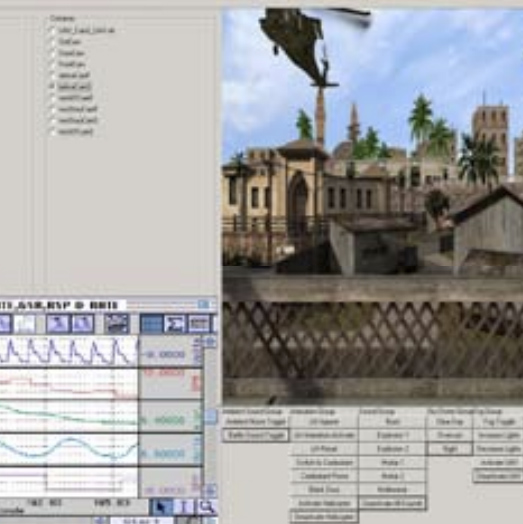The width and height of the screenshot is (523, 524).
Task: Click the Deactivate GMV button
Action: click(498, 476)
